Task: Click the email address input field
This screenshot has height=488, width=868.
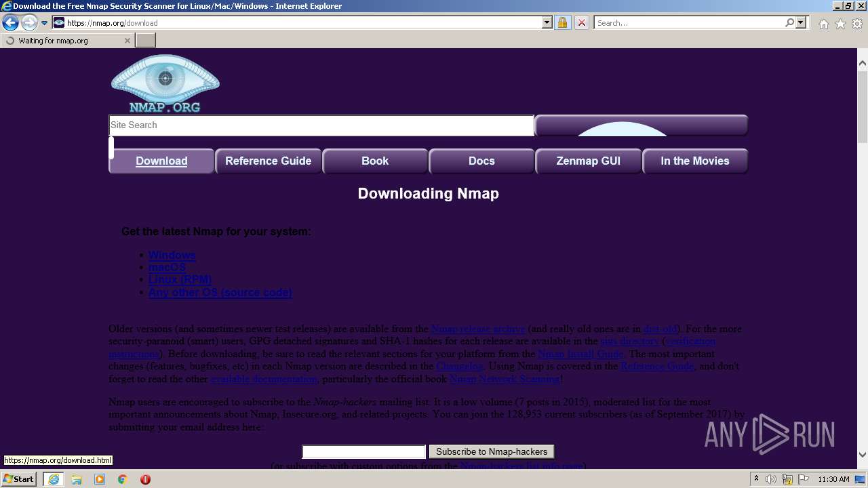Action: pyautogui.click(x=363, y=452)
